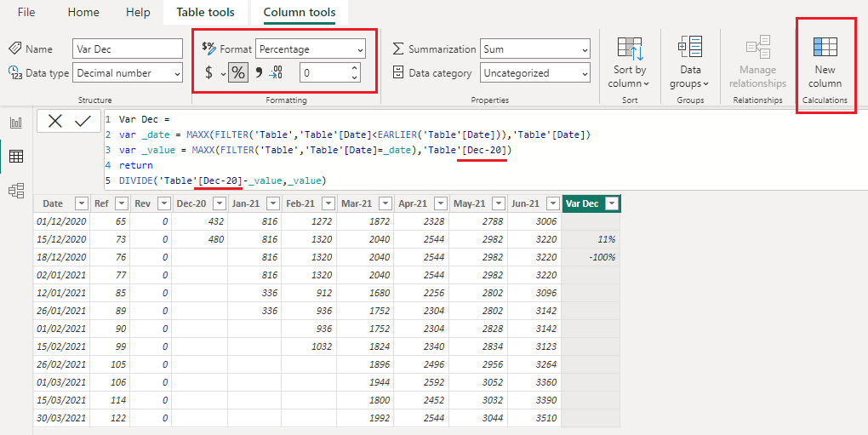The width and height of the screenshot is (868, 435).
Task: Click Ref cell value 122
Action: tap(110, 418)
